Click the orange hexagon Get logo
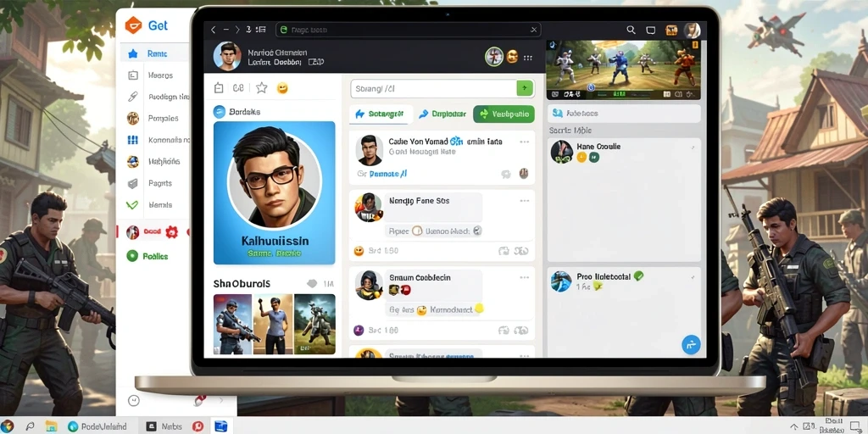Screen dimensions: 868x434 (133, 25)
